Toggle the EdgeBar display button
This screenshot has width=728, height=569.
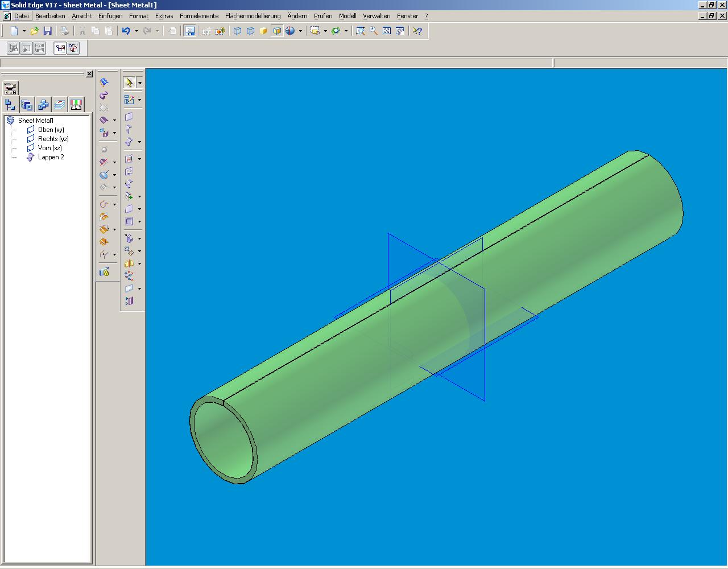(x=190, y=31)
